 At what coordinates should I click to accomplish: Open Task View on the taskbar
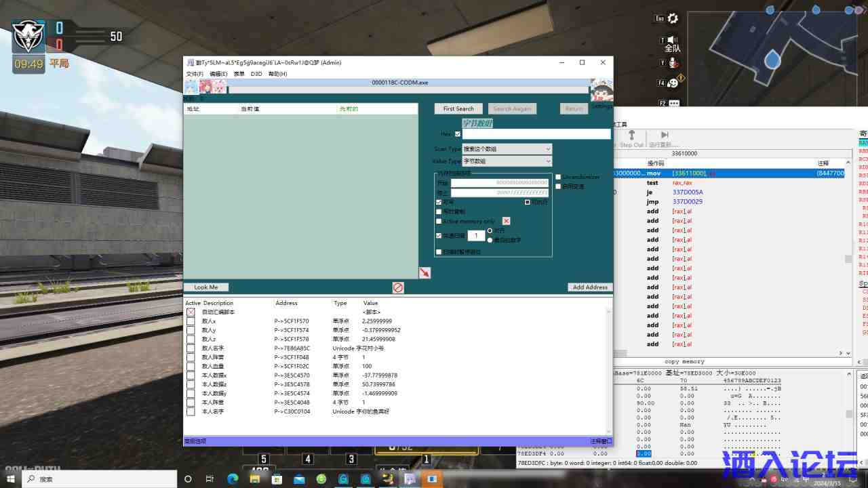tap(210, 479)
